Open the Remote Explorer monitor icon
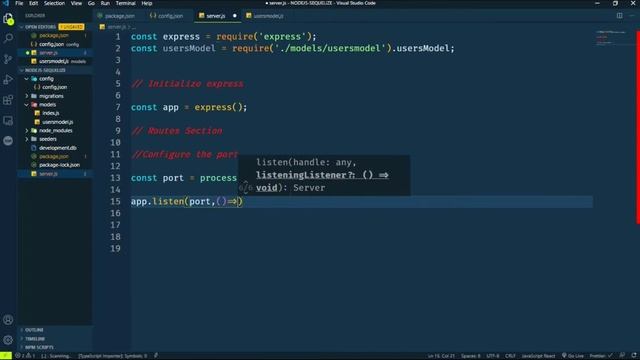 click(8, 120)
